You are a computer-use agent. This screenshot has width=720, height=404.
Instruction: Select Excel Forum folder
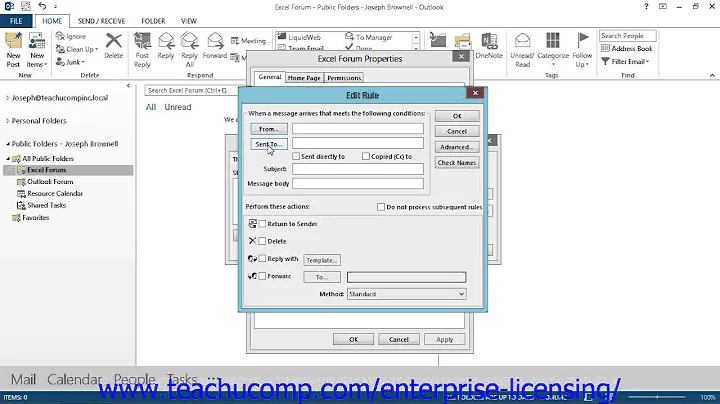click(46, 170)
